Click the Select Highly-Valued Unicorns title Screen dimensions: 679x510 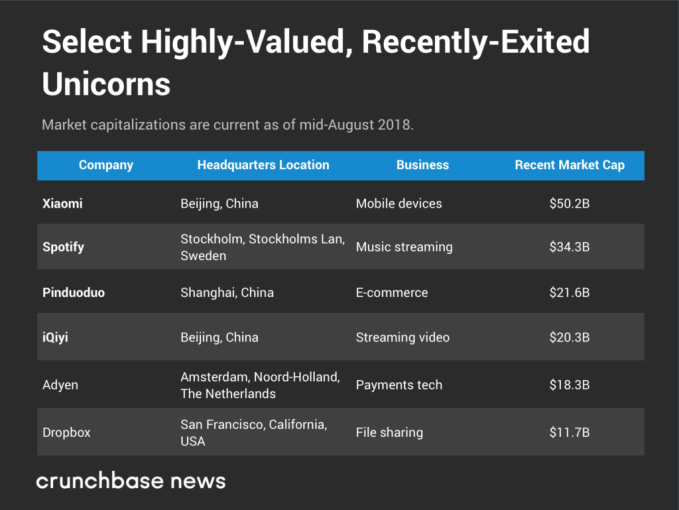click(x=315, y=63)
